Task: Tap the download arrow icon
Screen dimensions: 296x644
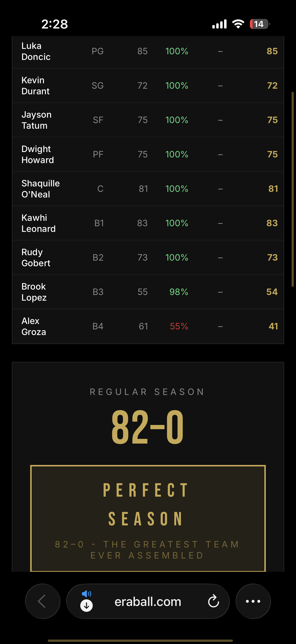Action: coord(86,605)
